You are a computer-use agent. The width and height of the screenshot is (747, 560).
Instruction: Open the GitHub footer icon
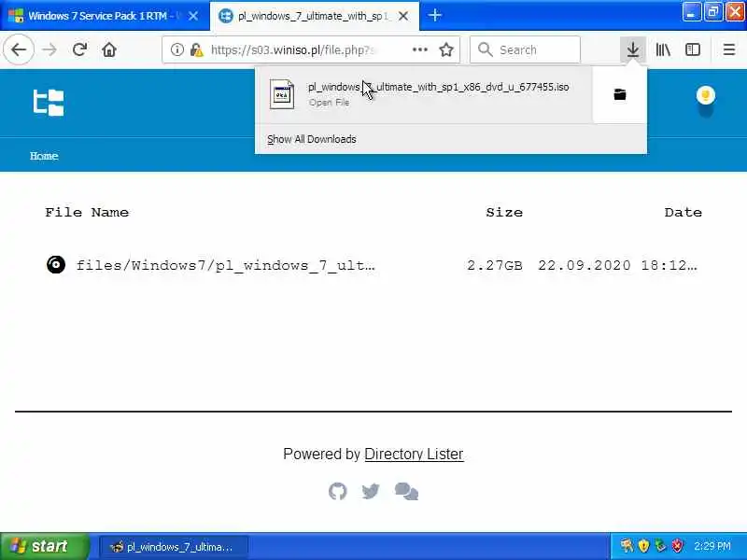click(338, 491)
